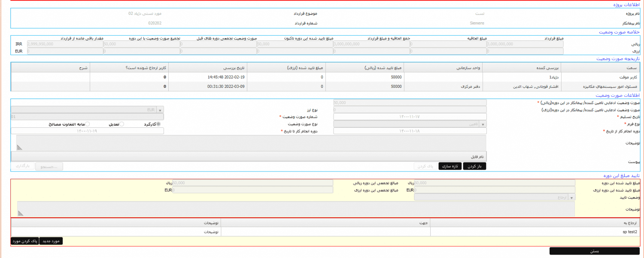This screenshot has height=258, width=644.
Task: Select the کارکرد radio button
Action: 158,124
